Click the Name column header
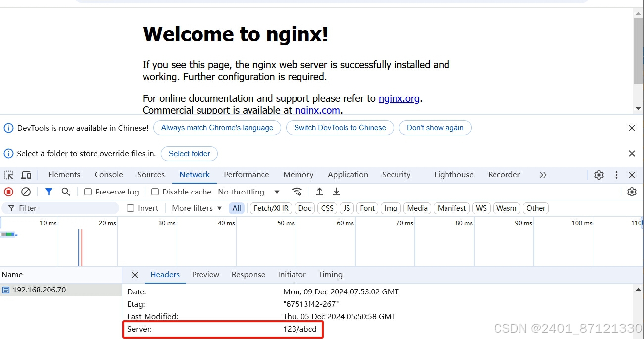The width and height of the screenshot is (644, 339). (x=61, y=275)
